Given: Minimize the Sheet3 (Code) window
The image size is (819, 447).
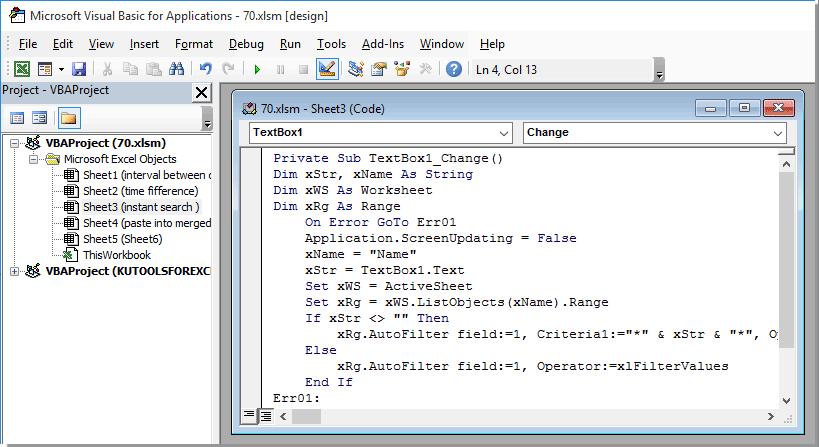Looking at the screenshot, I should coord(710,108).
